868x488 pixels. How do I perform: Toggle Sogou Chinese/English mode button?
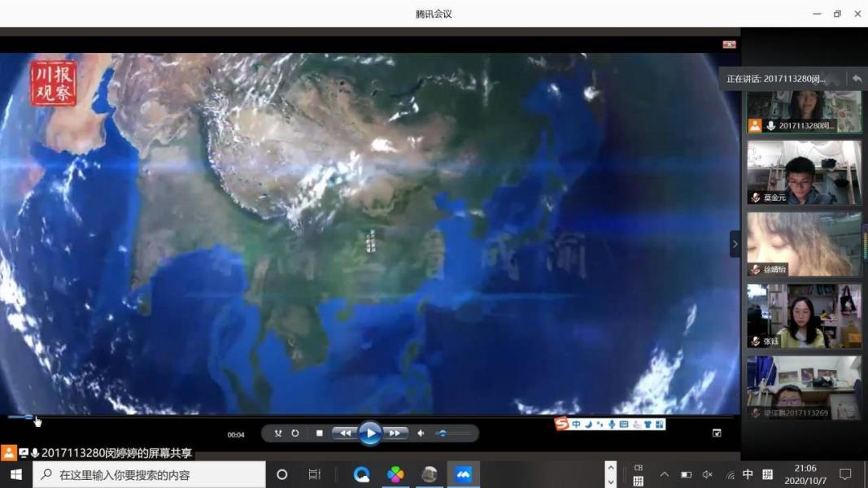pos(576,425)
